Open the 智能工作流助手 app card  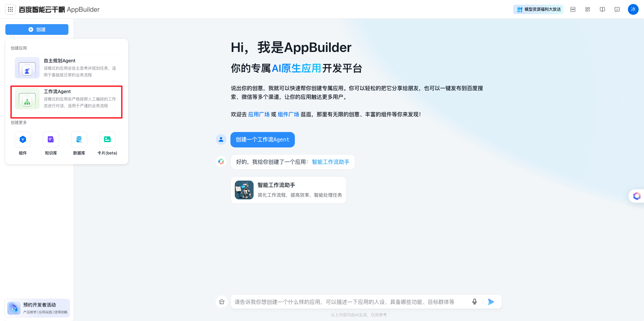[288, 190]
